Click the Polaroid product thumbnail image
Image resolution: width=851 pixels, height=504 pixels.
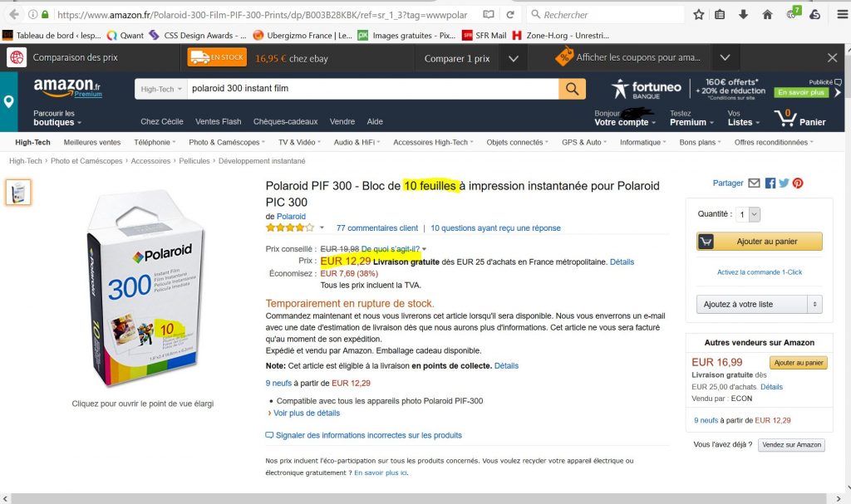tap(18, 192)
